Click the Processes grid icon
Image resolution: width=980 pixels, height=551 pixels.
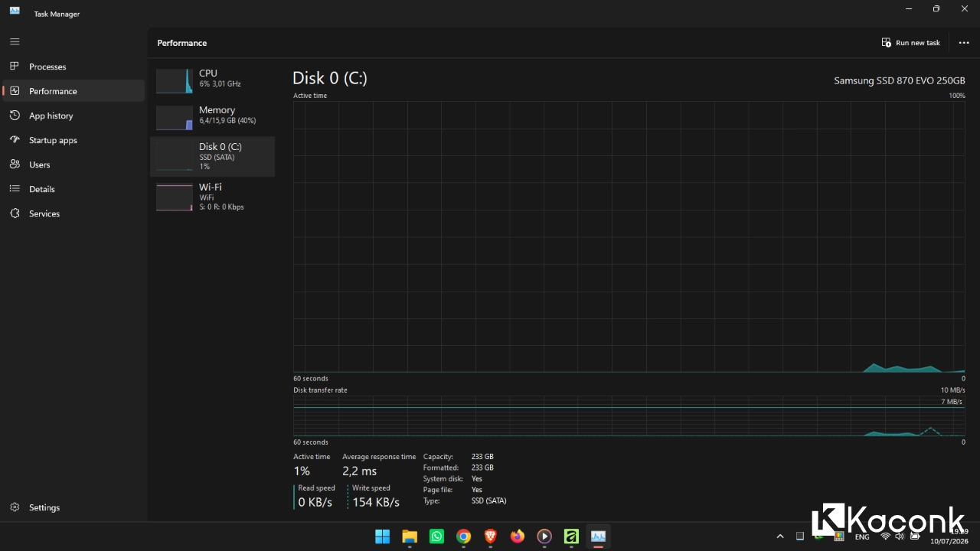click(x=15, y=67)
